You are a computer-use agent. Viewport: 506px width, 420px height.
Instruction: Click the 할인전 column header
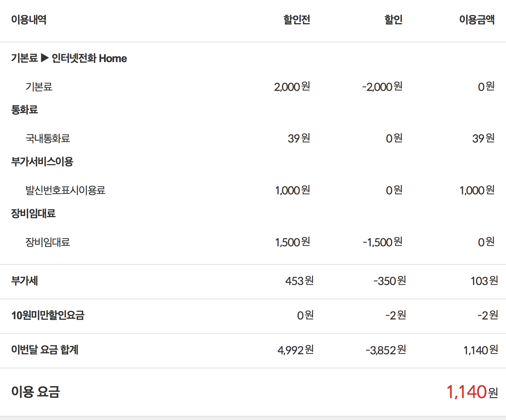tap(297, 20)
